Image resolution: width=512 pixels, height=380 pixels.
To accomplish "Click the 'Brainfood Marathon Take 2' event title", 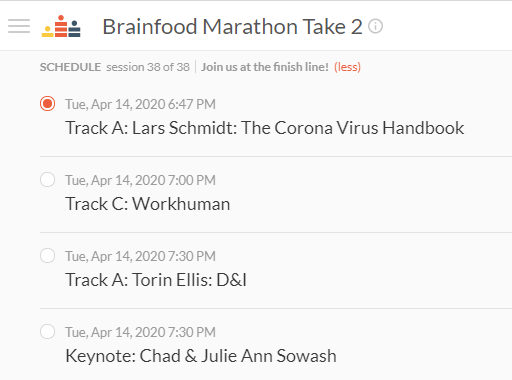I will pos(232,27).
